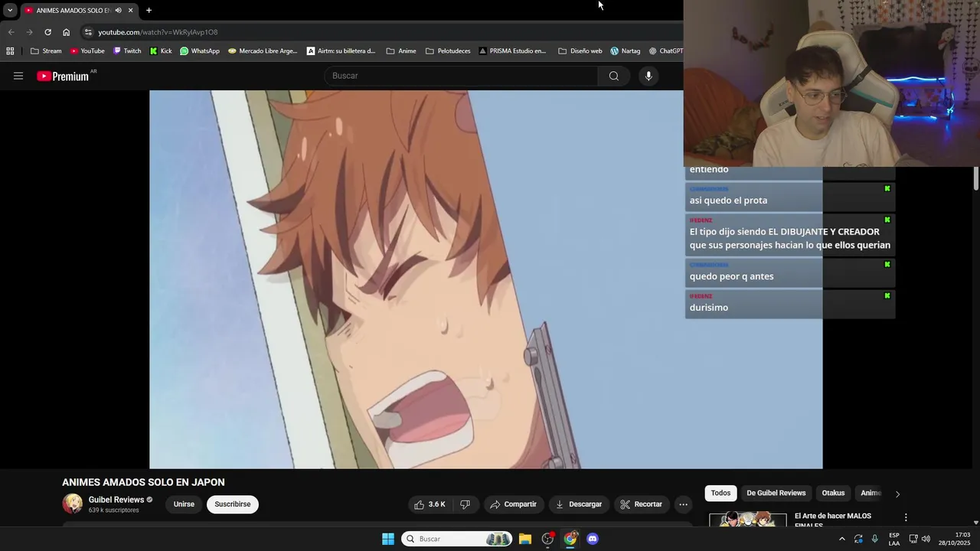Open site information icon in address bar
This screenshot has width=980, height=551.
point(88,32)
